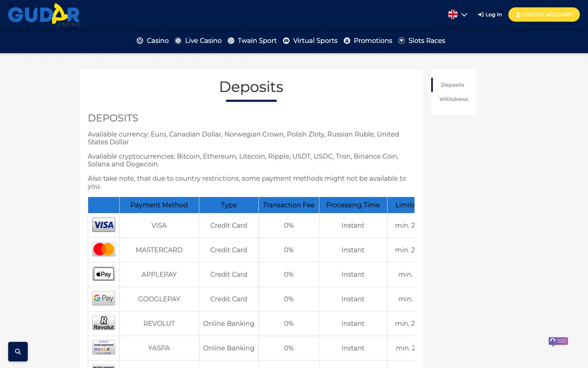
Task: Click the Mastercard payment logo
Action: 104,250
